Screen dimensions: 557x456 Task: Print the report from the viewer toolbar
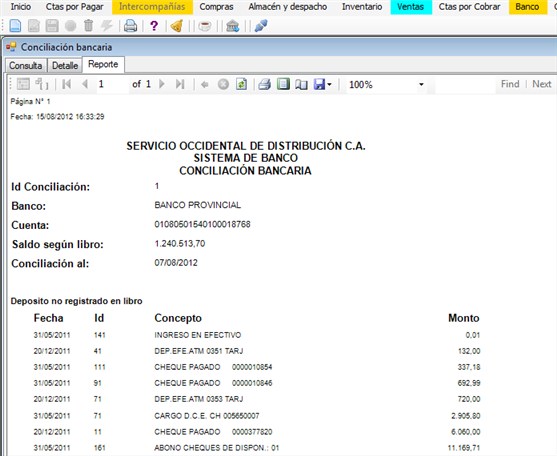(x=265, y=84)
